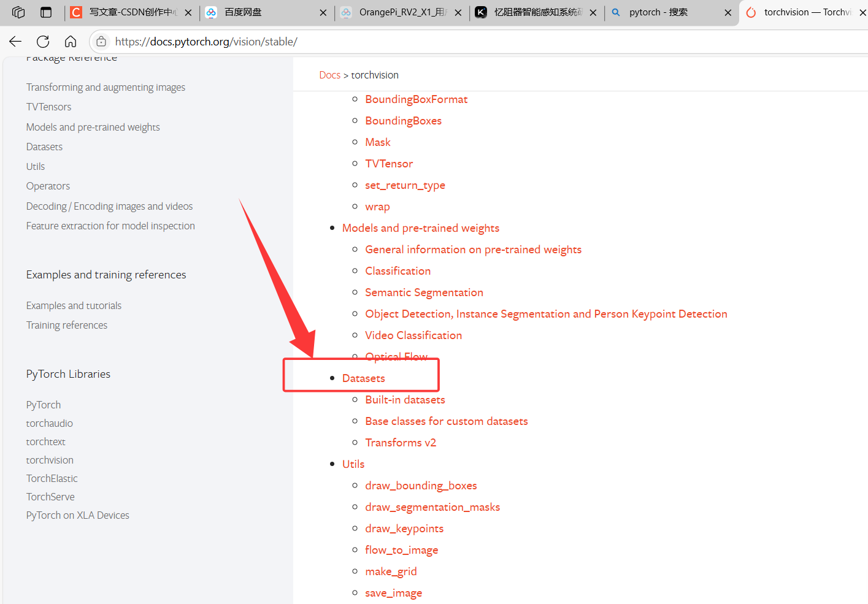Open the Classification link

[398, 271]
